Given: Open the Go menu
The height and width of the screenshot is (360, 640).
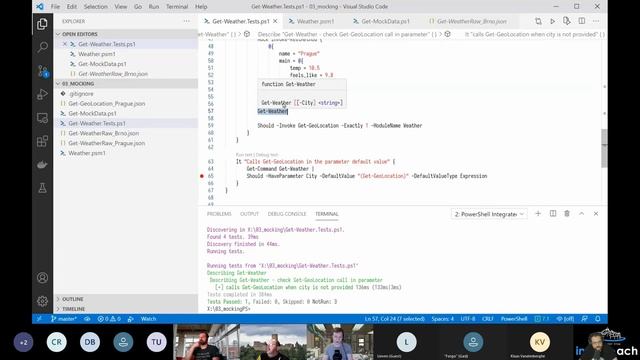Looking at the screenshot, I should pos(138,7).
